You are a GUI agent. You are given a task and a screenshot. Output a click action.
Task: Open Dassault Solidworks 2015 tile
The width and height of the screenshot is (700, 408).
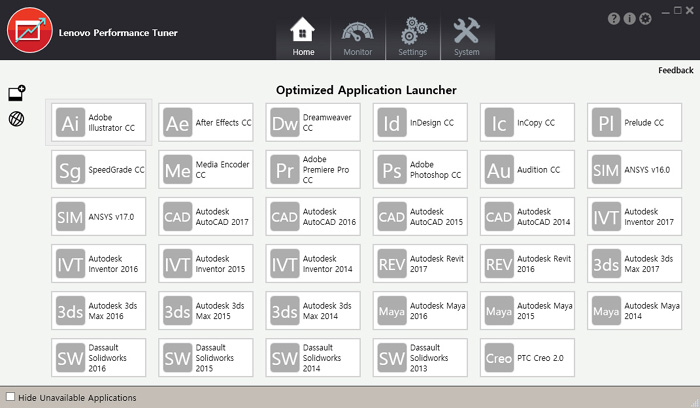pos(205,358)
